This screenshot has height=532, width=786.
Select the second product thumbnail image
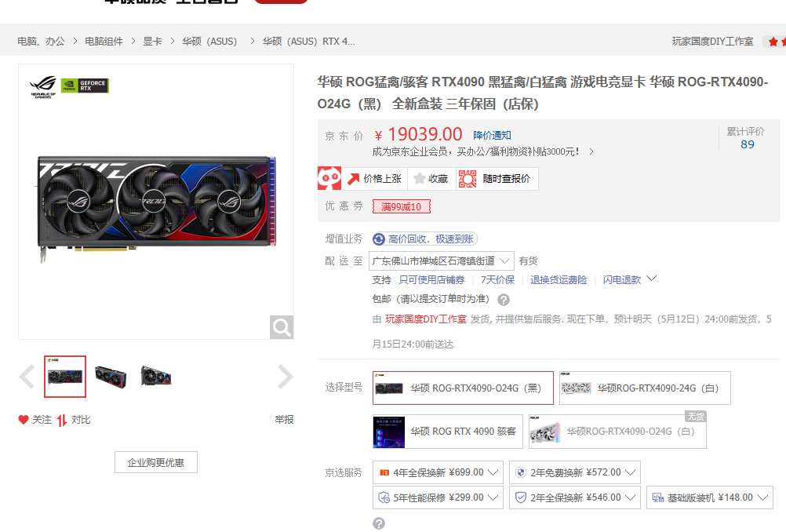click(x=110, y=376)
